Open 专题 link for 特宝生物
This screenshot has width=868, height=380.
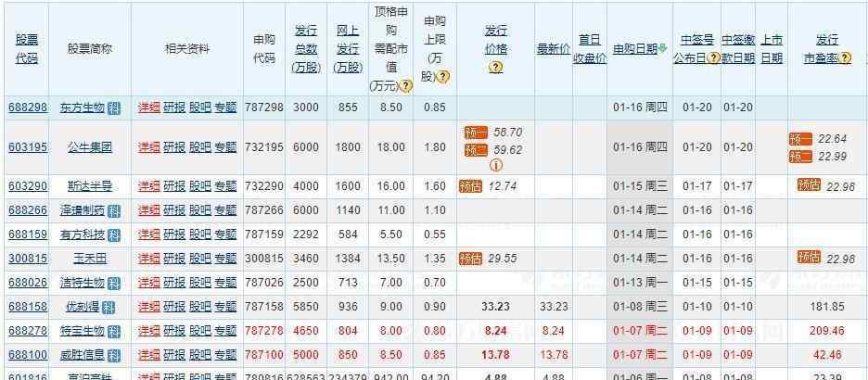pos(225,331)
